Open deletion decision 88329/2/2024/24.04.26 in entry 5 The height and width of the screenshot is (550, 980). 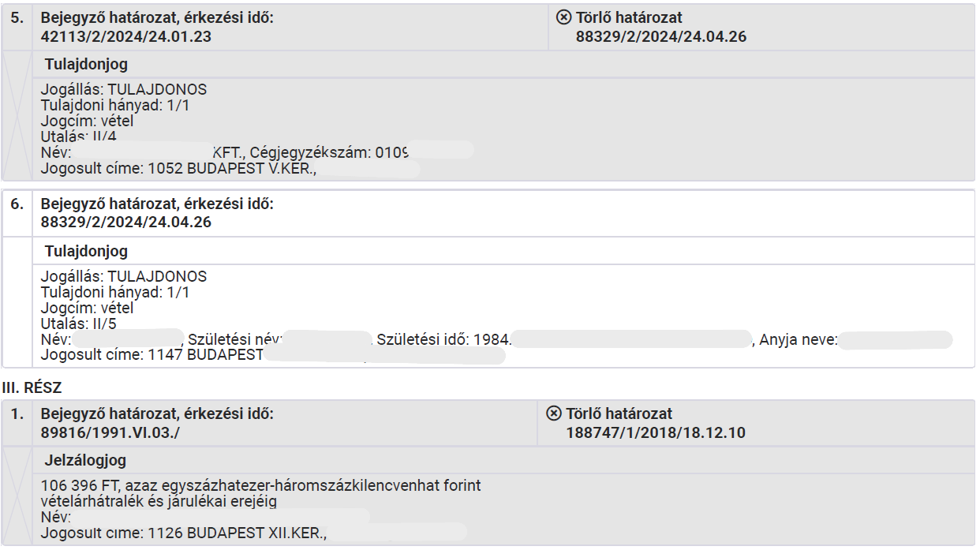pos(661,36)
